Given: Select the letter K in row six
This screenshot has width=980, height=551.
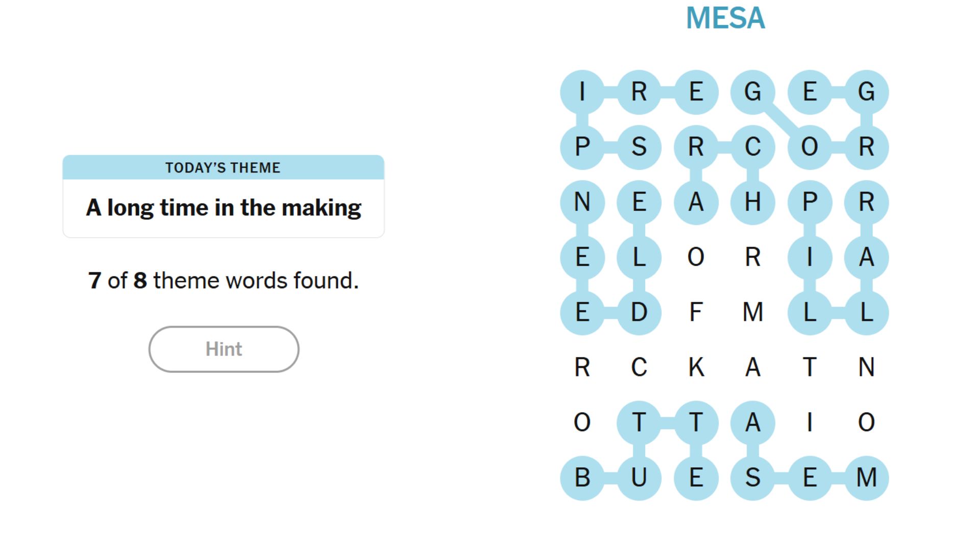Looking at the screenshot, I should [x=696, y=367].
